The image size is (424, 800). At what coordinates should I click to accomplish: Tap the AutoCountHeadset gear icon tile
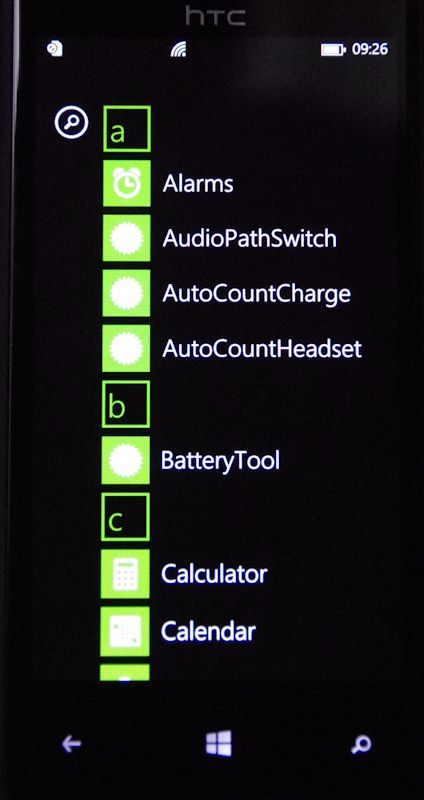(126, 348)
